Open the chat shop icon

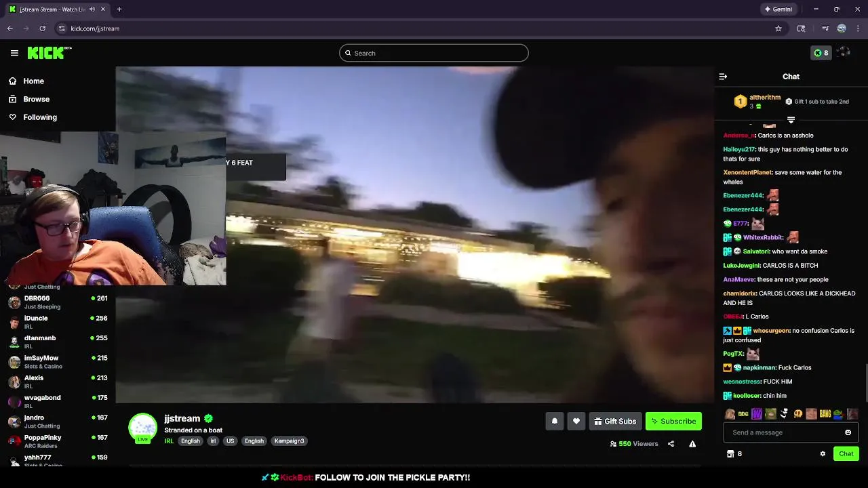tap(731, 453)
